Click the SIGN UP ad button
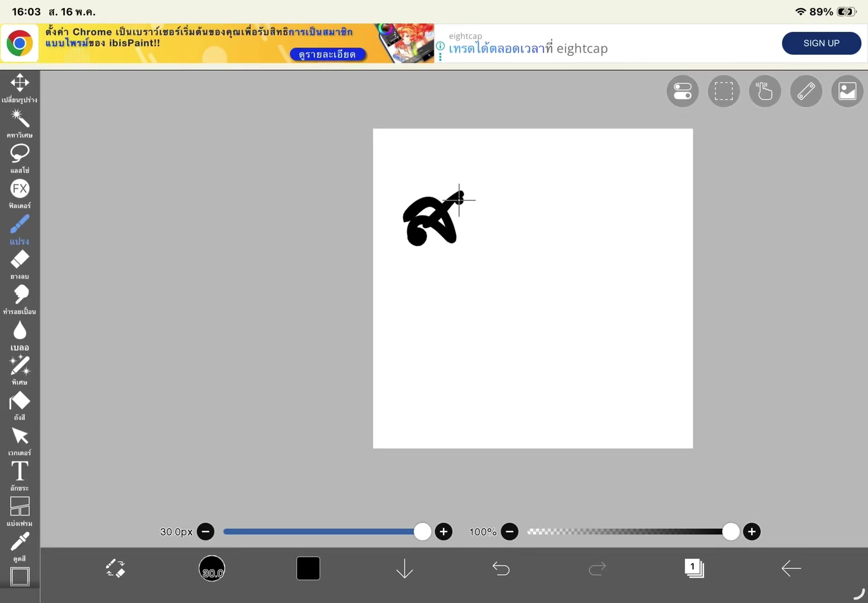 tap(821, 43)
